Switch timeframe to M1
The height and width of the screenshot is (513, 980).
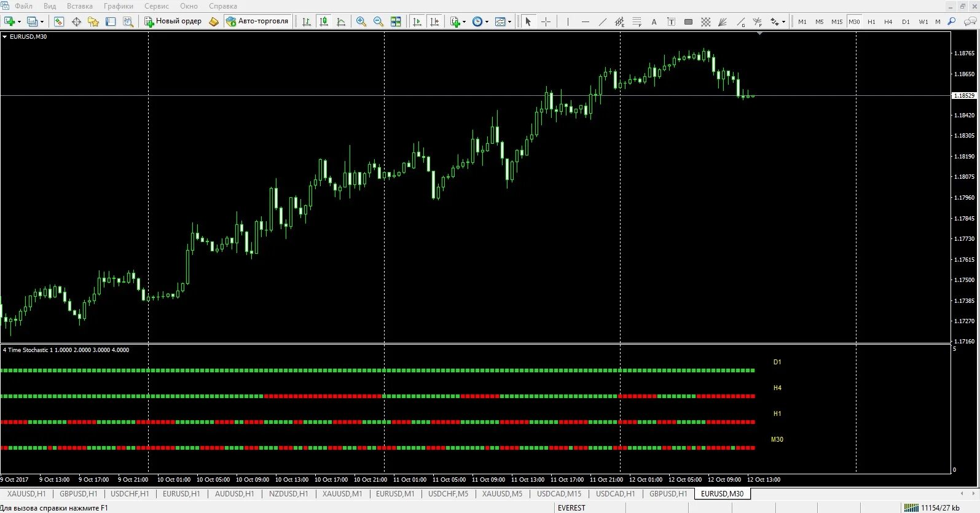click(802, 22)
